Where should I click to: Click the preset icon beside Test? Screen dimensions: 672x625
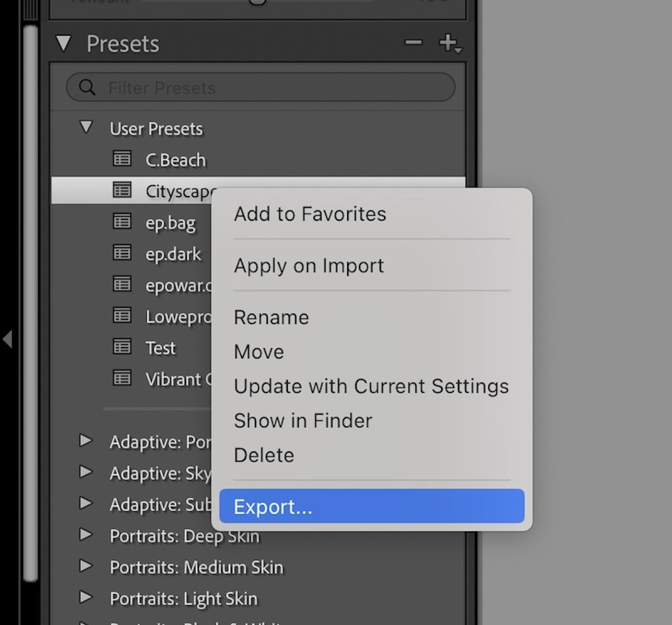[x=122, y=347]
